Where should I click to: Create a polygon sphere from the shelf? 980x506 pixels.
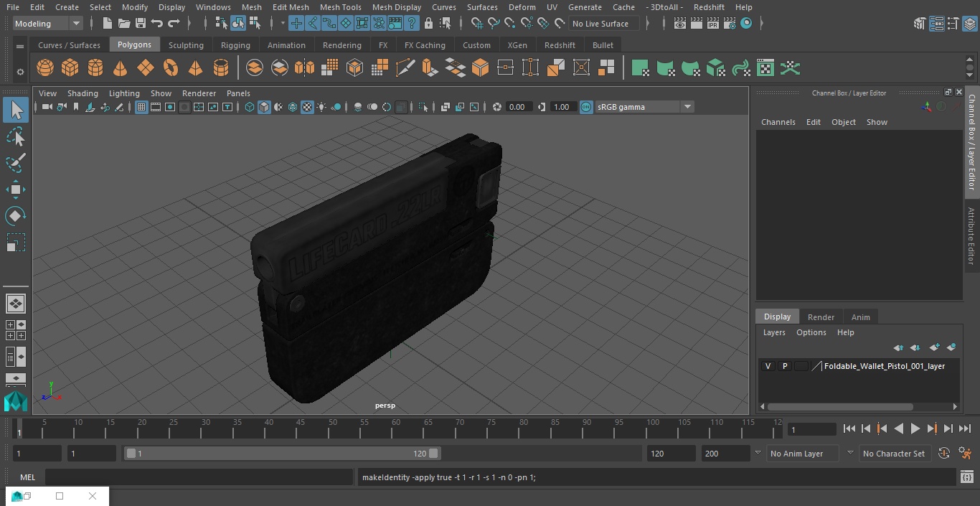click(45, 68)
